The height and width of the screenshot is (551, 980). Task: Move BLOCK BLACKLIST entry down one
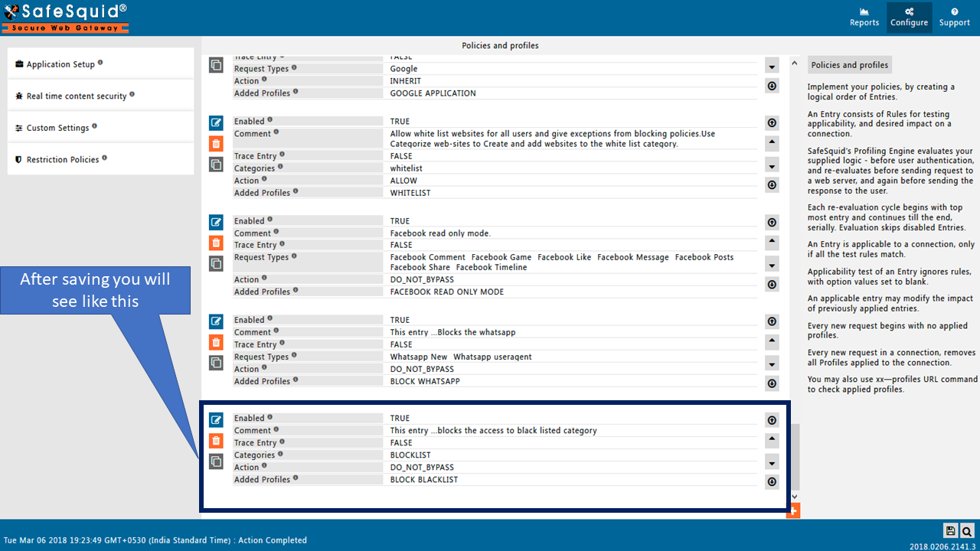pyautogui.click(x=772, y=463)
